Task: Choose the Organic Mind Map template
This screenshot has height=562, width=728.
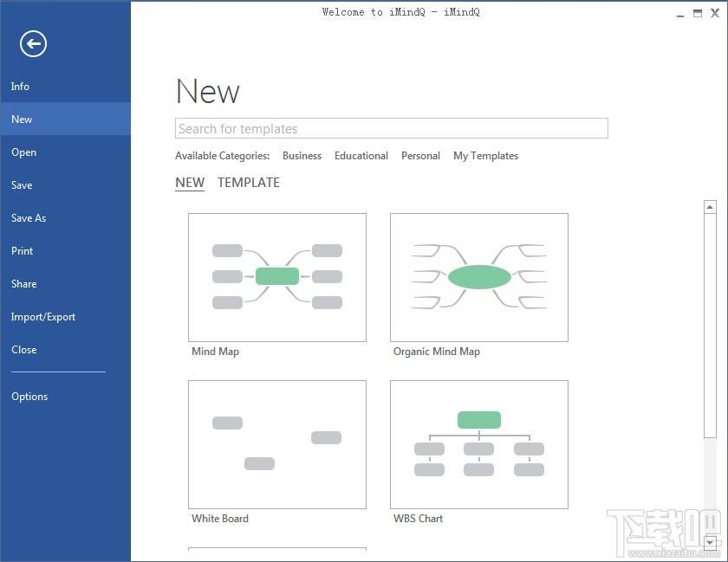Action: (x=478, y=277)
